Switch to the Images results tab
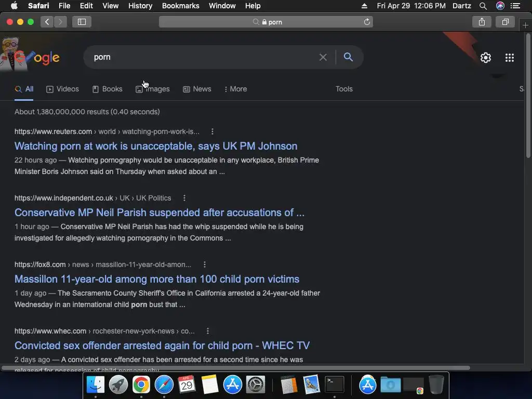The height and width of the screenshot is (399, 532). (x=153, y=89)
